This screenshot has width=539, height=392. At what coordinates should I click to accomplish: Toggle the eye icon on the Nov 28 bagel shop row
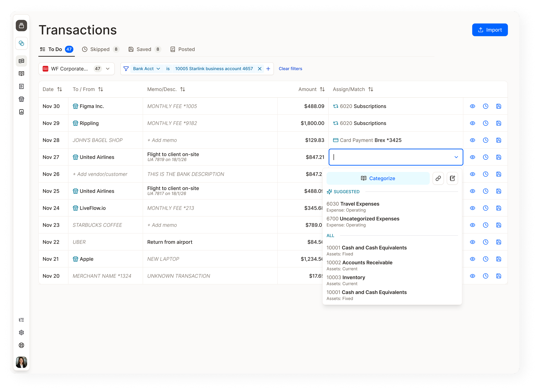[x=472, y=140]
